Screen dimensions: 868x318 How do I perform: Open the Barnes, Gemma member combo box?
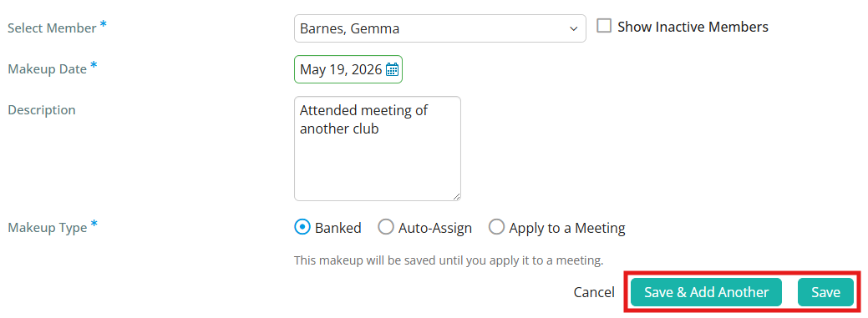tap(439, 28)
